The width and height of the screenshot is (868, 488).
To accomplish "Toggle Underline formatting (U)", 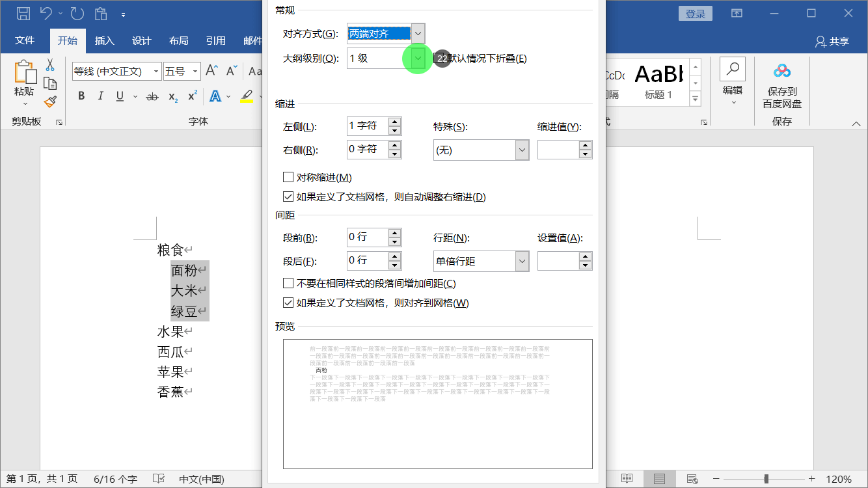I will (120, 96).
